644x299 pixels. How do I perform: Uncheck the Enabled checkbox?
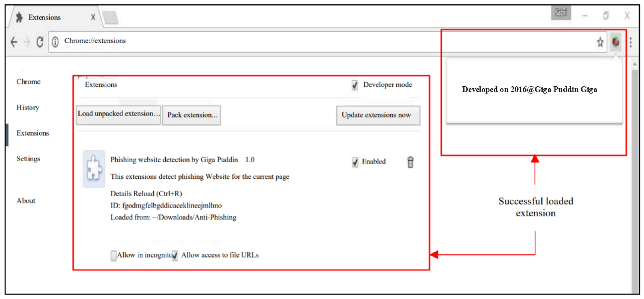pyautogui.click(x=355, y=162)
